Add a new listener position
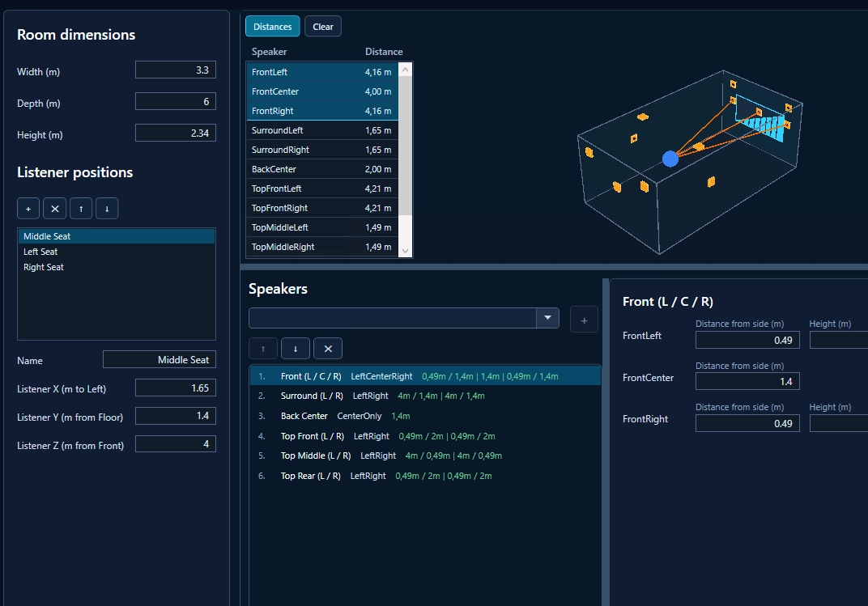This screenshot has height=606, width=868. click(x=28, y=209)
